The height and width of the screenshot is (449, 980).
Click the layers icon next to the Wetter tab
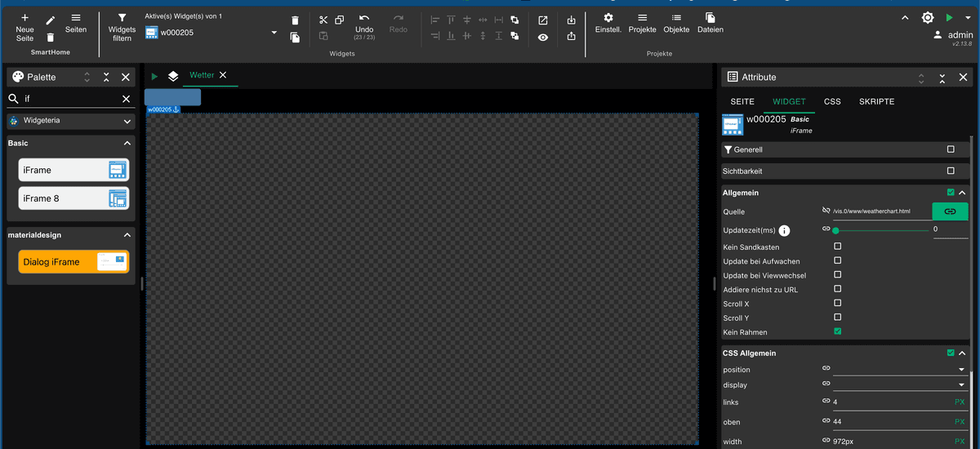point(173,76)
